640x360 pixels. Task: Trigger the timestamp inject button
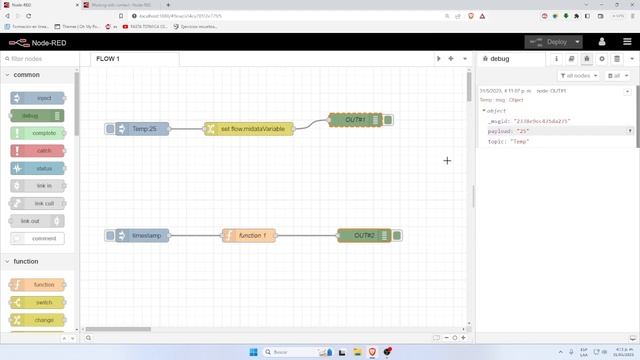(x=110, y=236)
